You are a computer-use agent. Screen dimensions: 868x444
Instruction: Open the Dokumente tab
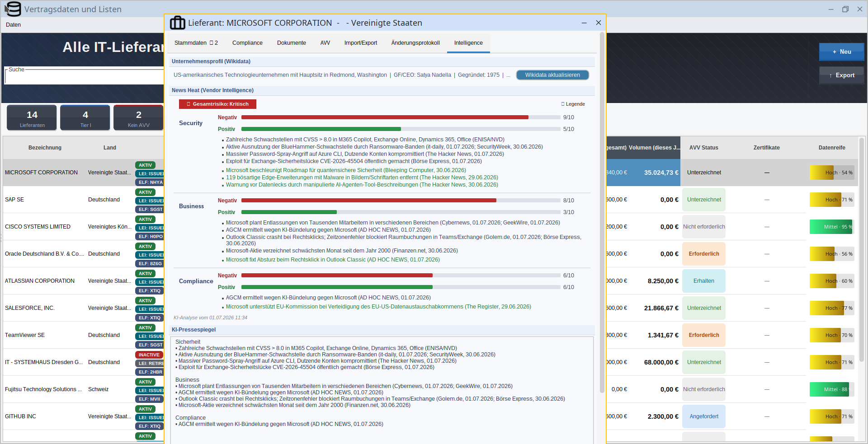pos(292,43)
